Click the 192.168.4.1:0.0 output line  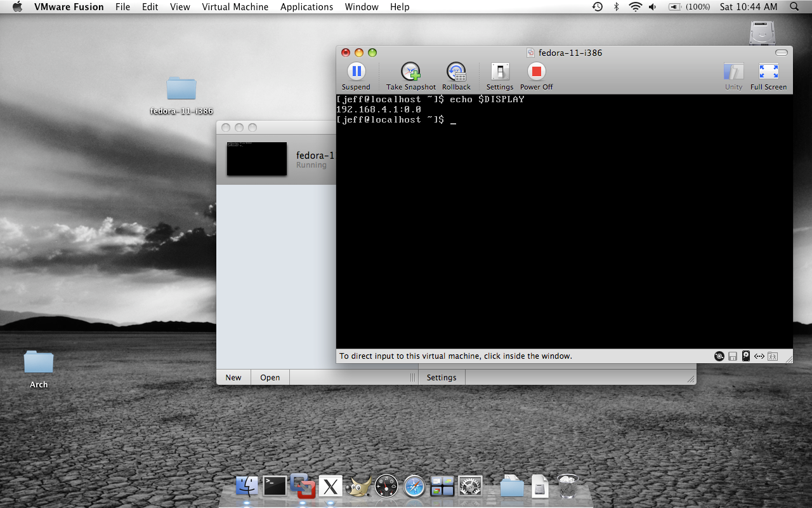(x=379, y=110)
